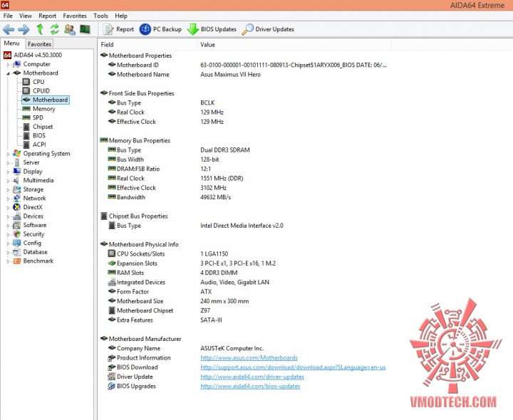The height and width of the screenshot is (420, 513).
Task: Open the support.asus.com BIOS download link
Action: (293, 367)
